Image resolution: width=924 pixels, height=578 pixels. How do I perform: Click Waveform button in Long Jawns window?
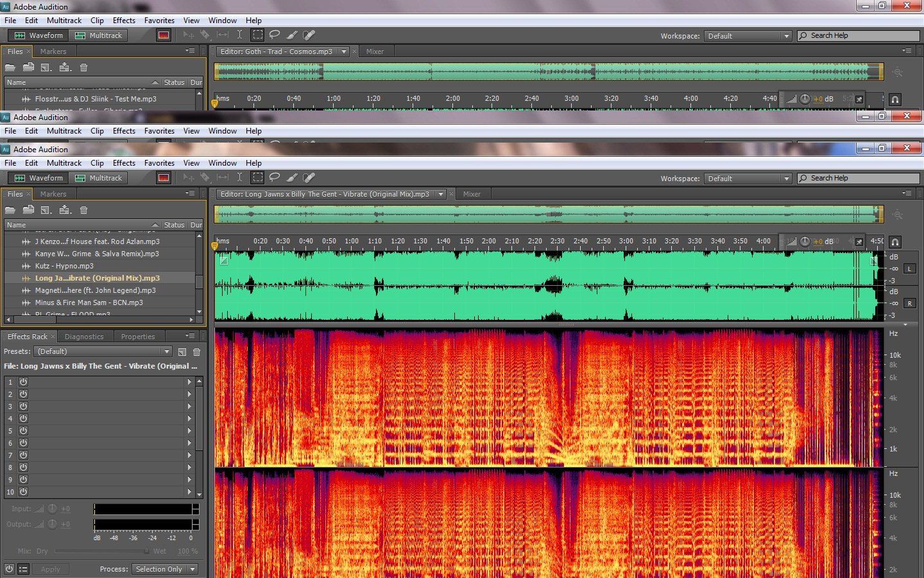click(x=39, y=178)
